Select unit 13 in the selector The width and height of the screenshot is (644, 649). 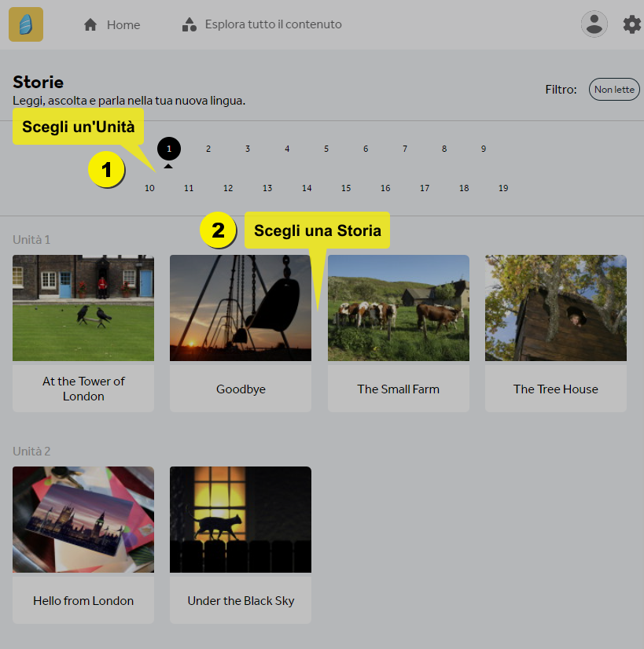pos(267,188)
